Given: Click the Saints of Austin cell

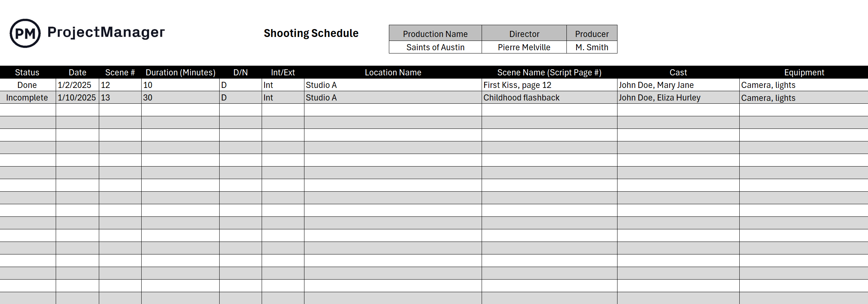Looking at the screenshot, I should [435, 47].
